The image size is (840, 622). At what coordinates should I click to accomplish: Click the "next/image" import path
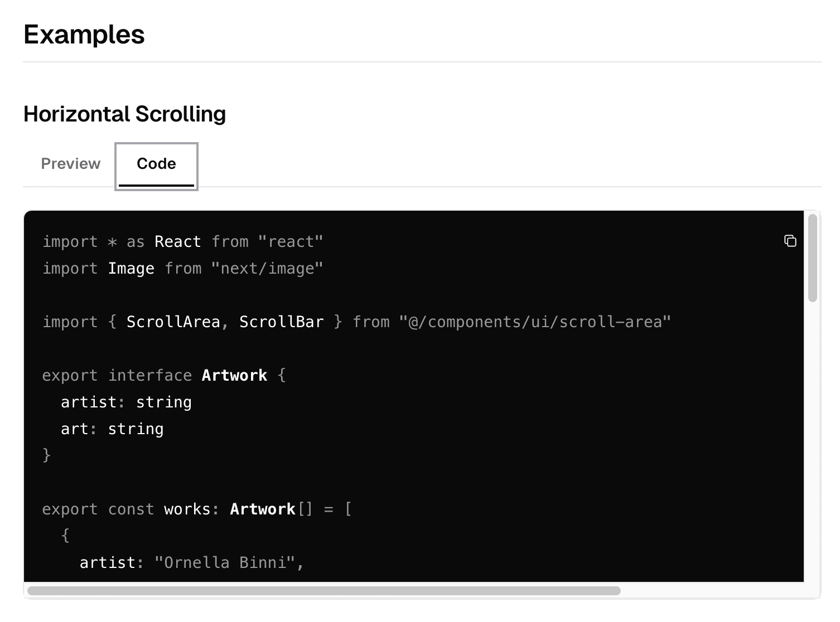tap(267, 269)
